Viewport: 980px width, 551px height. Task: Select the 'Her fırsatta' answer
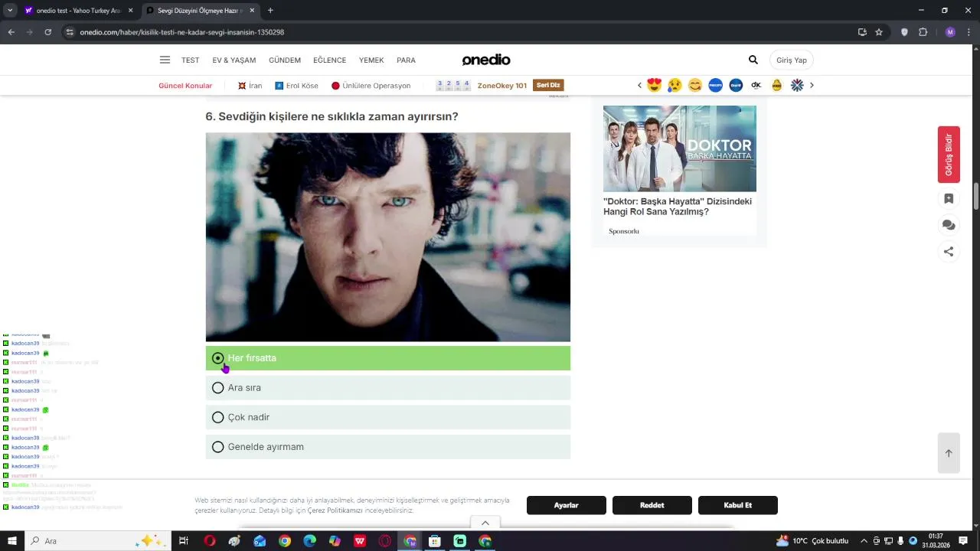tap(387, 358)
